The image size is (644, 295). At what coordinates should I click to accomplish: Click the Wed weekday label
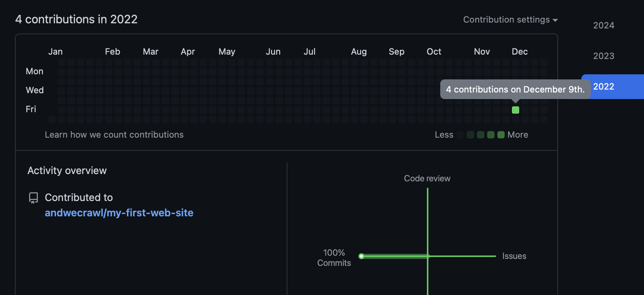(35, 90)
